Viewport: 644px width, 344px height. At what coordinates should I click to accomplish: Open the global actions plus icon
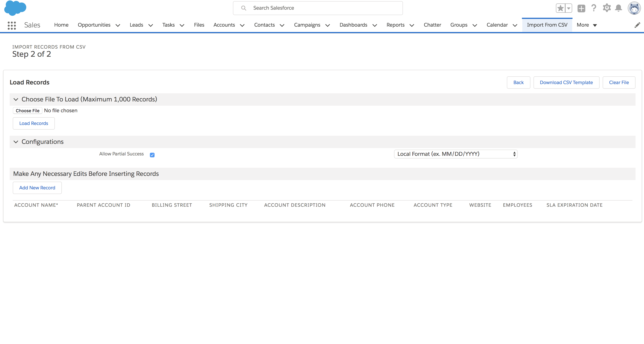tap(581, 8)
